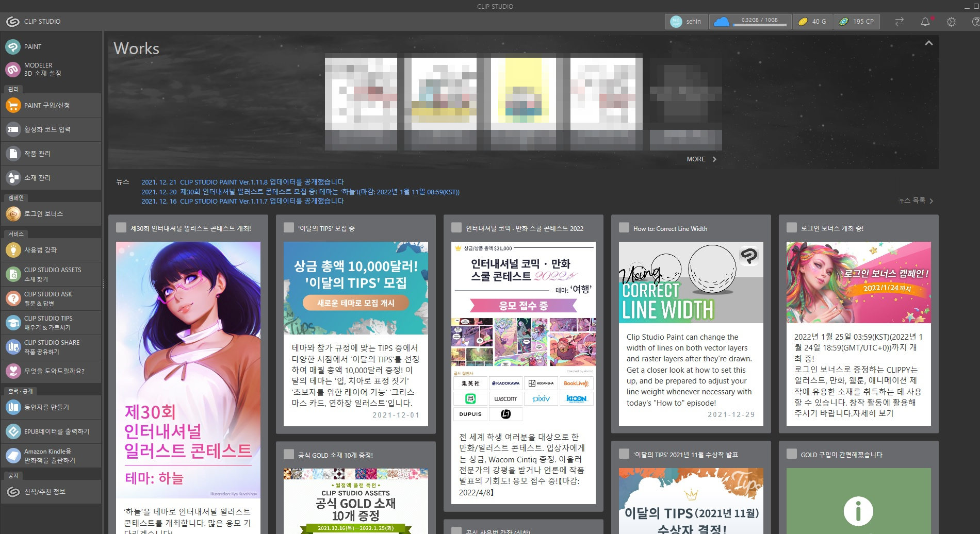Launch MODELER 3D material setup
Image resolution: width=980 pixels, height=534 pixels.
point(12,69)
